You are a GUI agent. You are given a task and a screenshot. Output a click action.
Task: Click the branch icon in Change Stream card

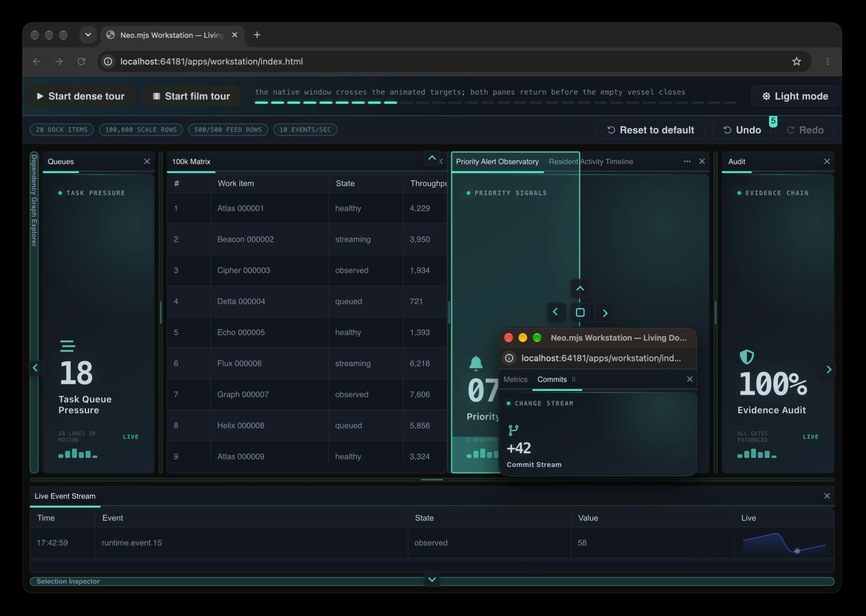(x=513, y=430)
